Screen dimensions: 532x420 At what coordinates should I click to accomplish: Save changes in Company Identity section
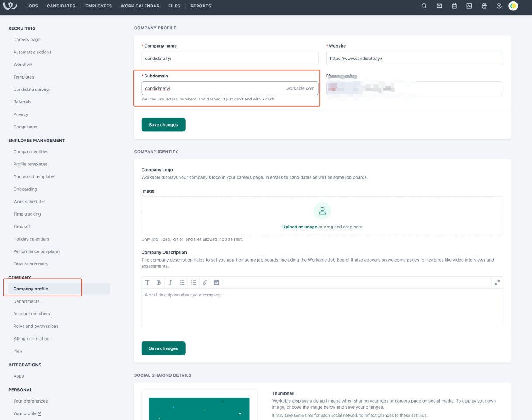coord(163,348)
